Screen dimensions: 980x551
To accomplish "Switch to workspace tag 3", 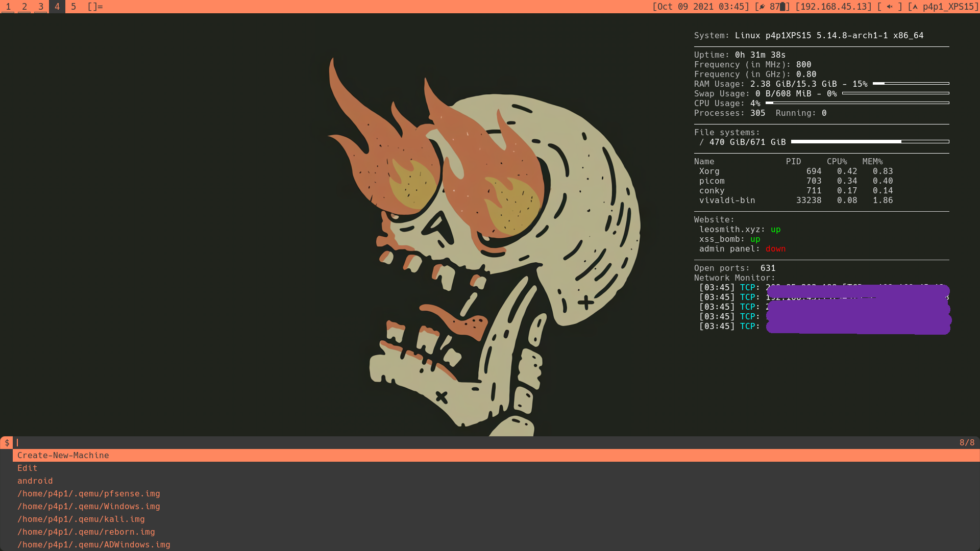I will (40, 7).
